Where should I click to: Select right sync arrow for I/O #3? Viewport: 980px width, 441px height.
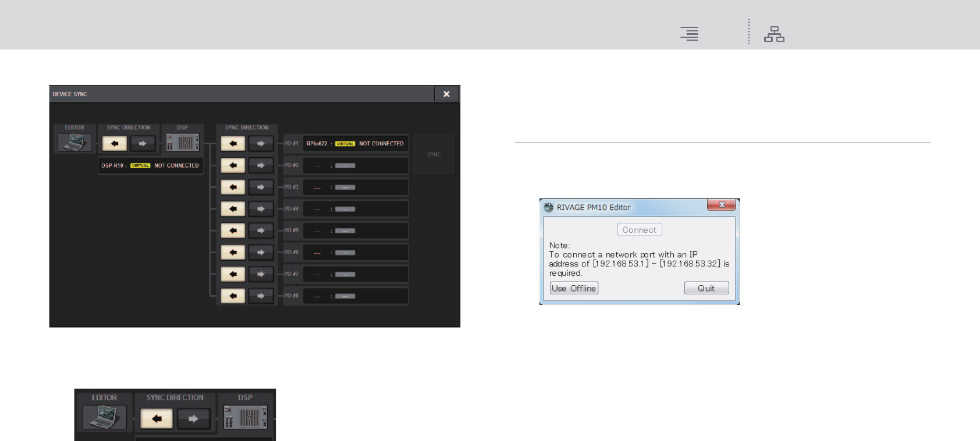click(261, 187)
